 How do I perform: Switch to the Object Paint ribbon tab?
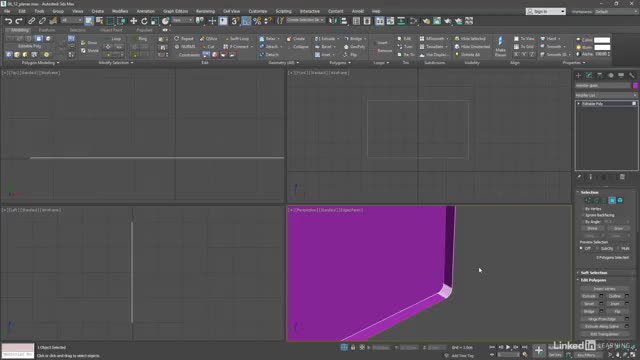[111, 30]
